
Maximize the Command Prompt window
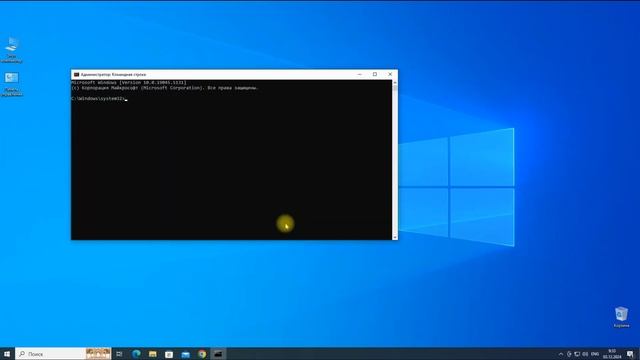click(x=375, y=74)
